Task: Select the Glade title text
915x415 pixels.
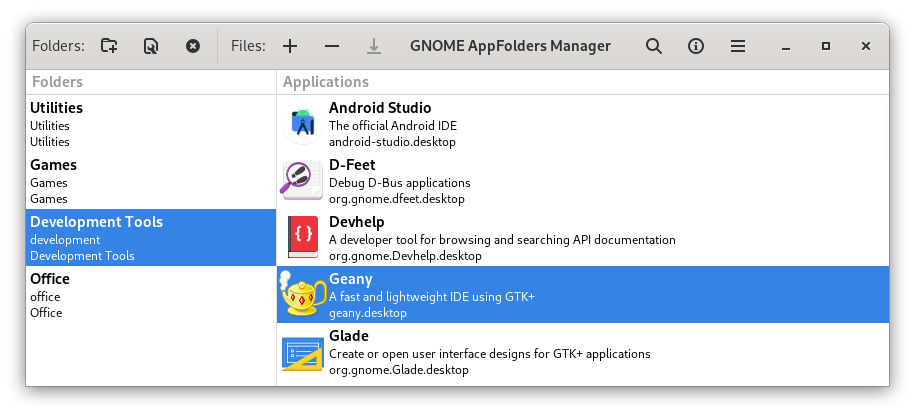Action: coord(348,336)
